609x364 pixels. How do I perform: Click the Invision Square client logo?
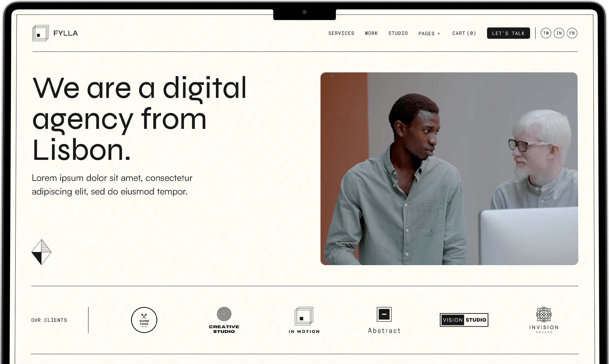tap(544, 320)
